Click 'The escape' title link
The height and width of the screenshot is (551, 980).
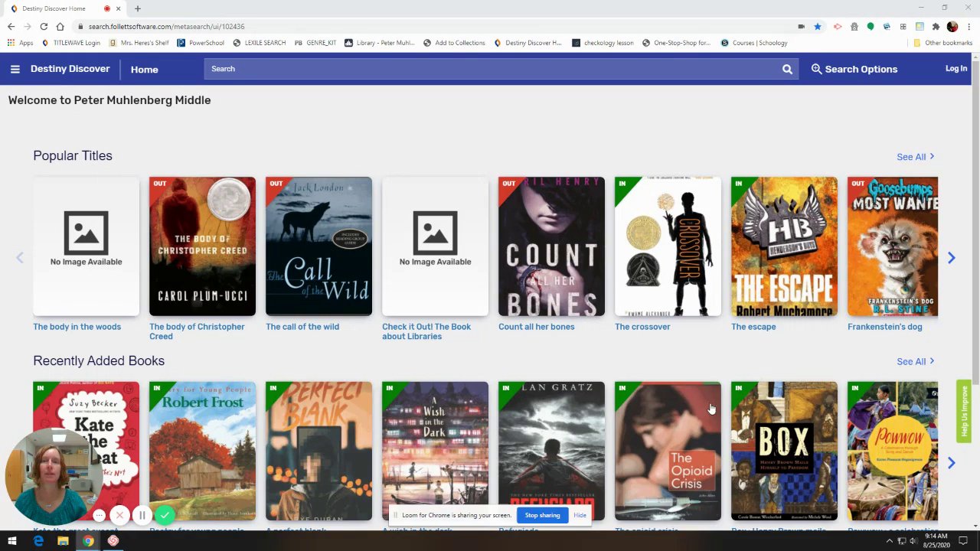(753, 327)
